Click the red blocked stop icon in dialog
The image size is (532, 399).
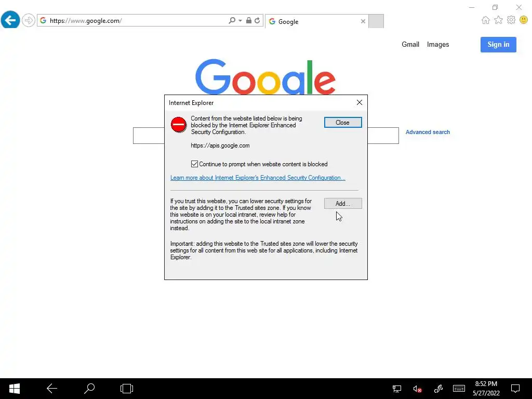179,125
